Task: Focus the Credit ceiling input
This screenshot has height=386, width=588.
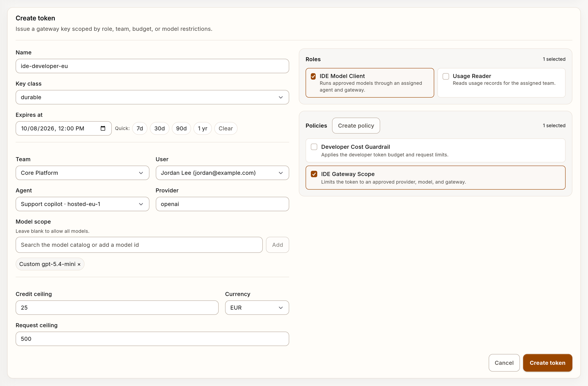Action: (117, 308)
